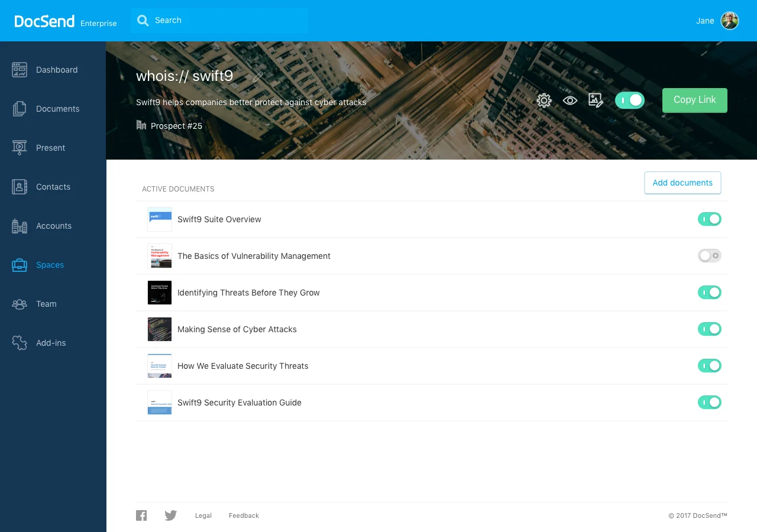Click 'Swift9 Security Evaluation Guide' name

pyautogui.click(x=240, y=403)
